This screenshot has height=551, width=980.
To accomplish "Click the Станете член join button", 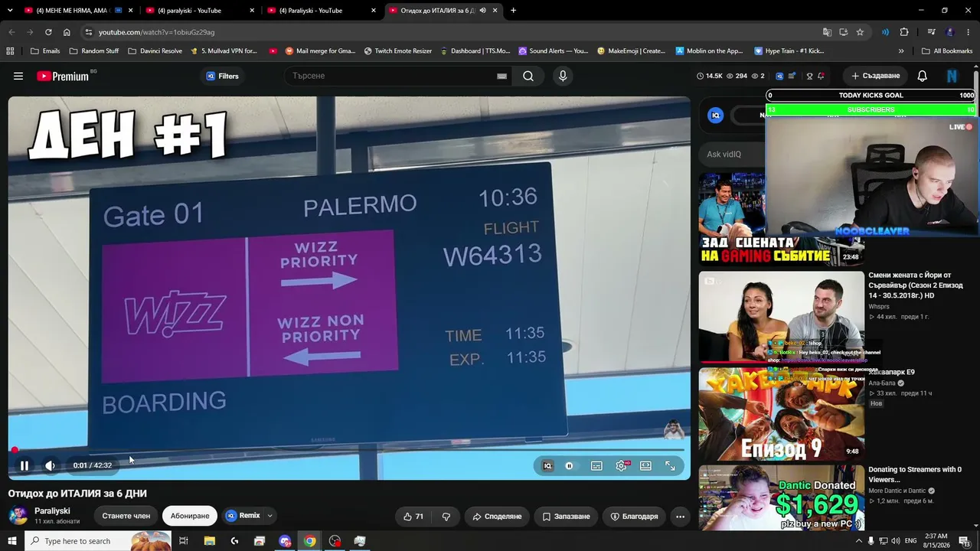I will [126, 516].
